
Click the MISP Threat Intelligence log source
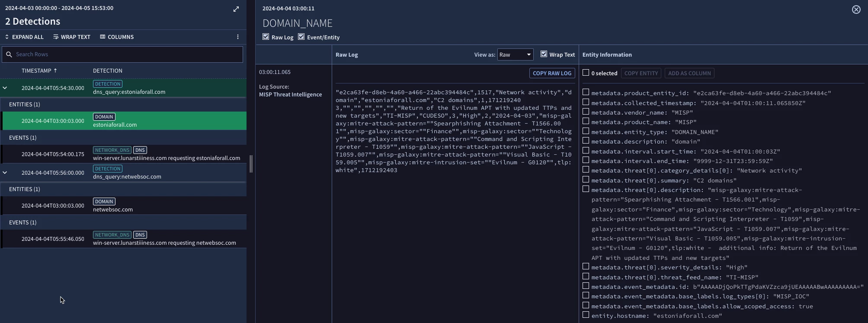(x=290, y=95)
